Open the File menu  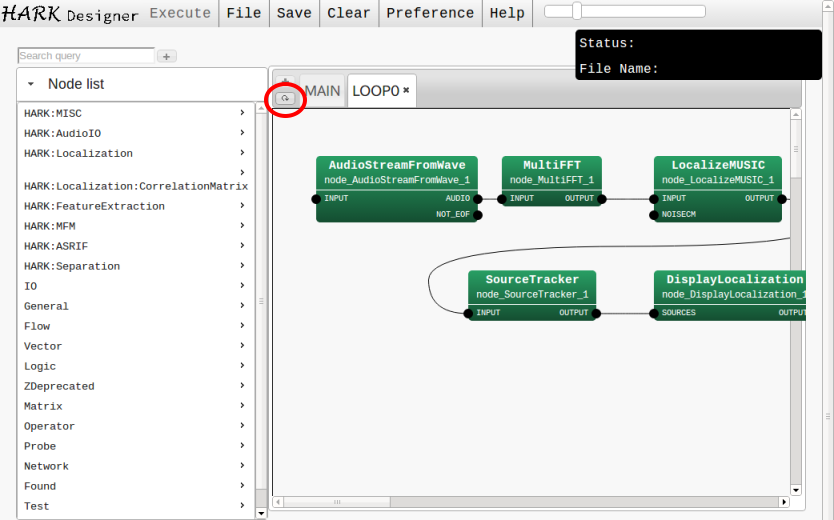(243, 13)
